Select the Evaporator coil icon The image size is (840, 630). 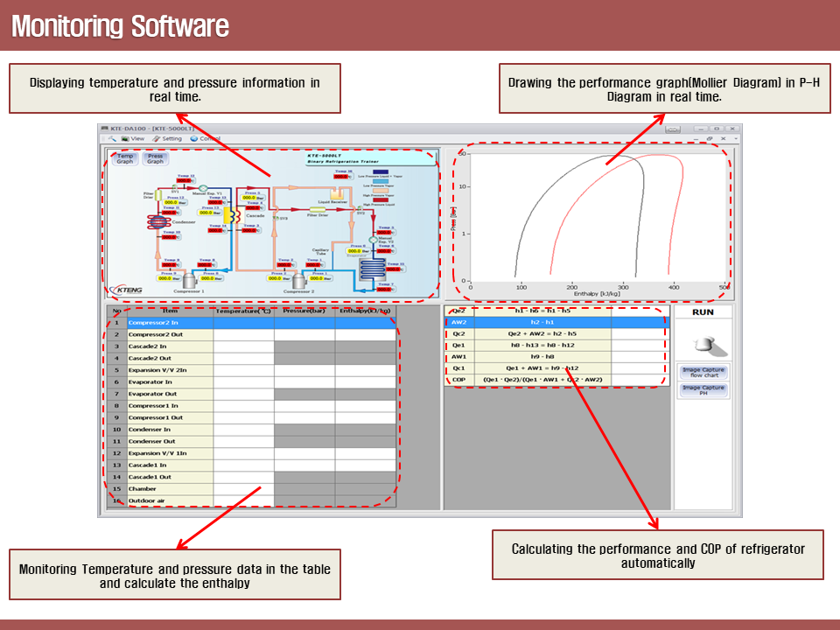click(x=374, y=268)
